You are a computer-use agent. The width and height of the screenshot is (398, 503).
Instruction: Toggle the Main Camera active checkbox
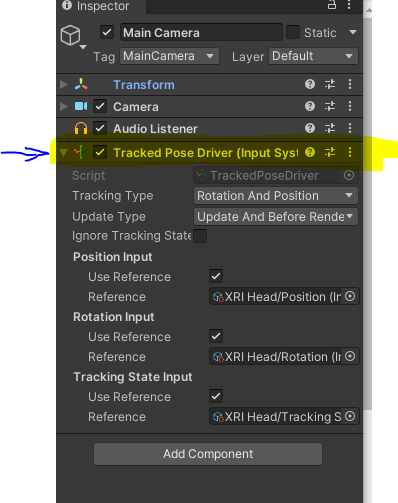pyautogui.click(x=107, y=33)
